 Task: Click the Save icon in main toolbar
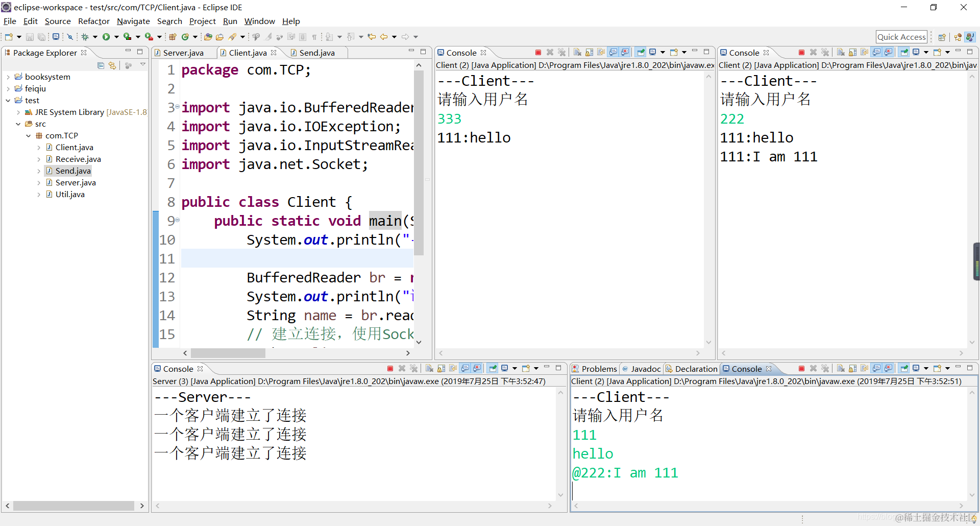click(x=30, y=37)
